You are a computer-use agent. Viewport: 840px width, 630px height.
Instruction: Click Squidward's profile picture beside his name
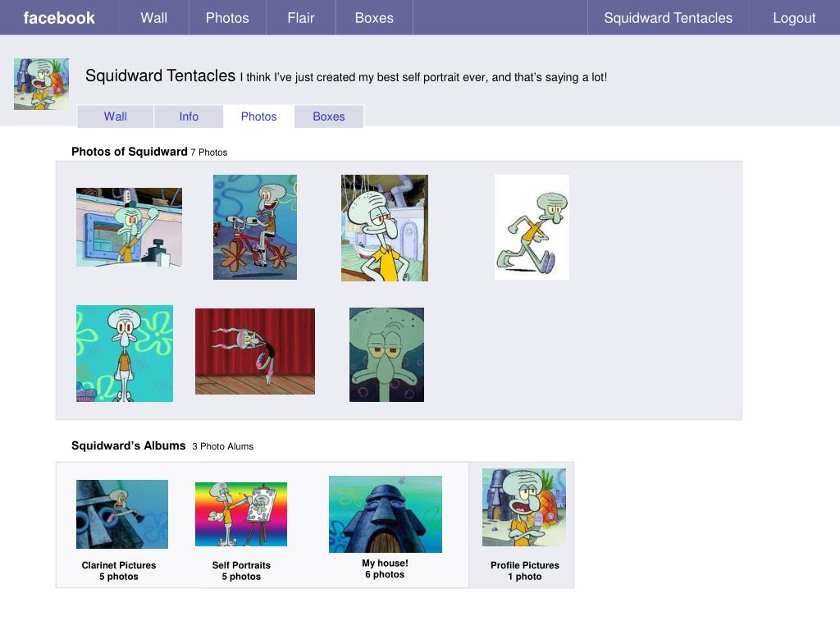[x=41, y=84]
